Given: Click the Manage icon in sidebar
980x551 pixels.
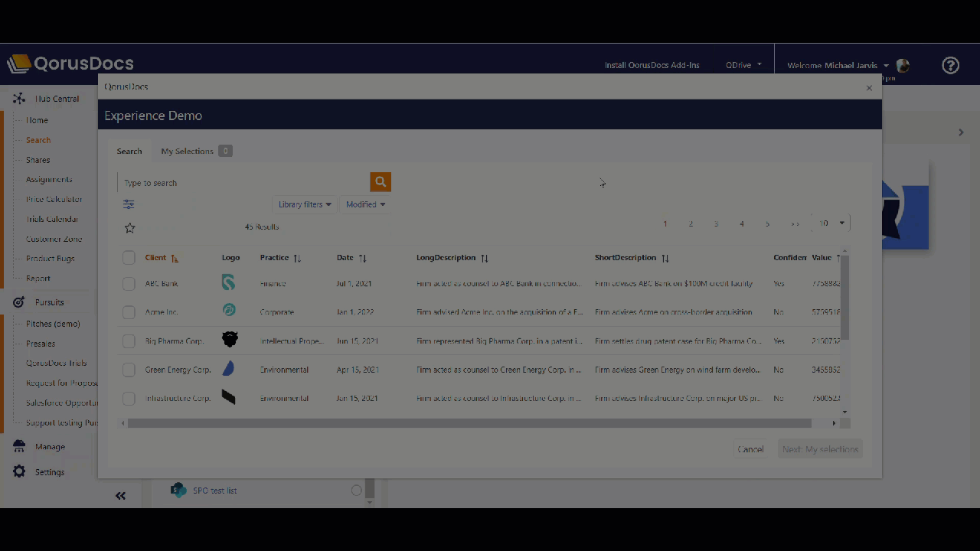Looking at the screenshot, I should pos(19,446).
